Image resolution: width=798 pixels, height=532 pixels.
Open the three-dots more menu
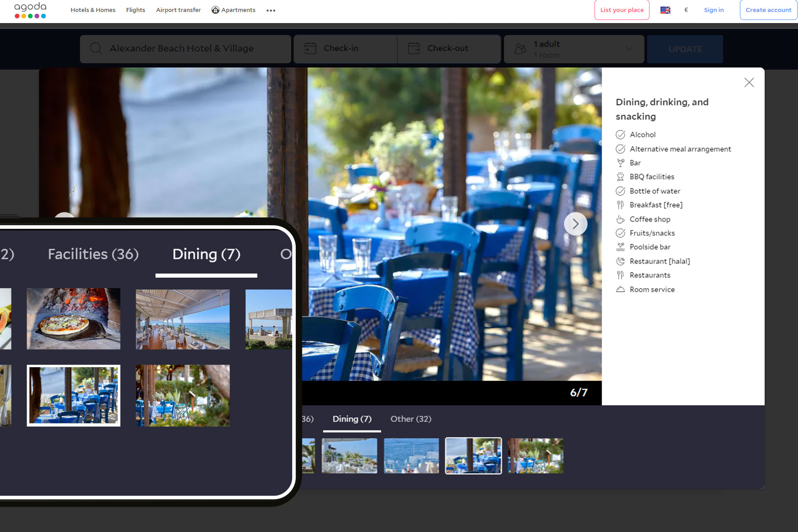(x=271, y=11)
